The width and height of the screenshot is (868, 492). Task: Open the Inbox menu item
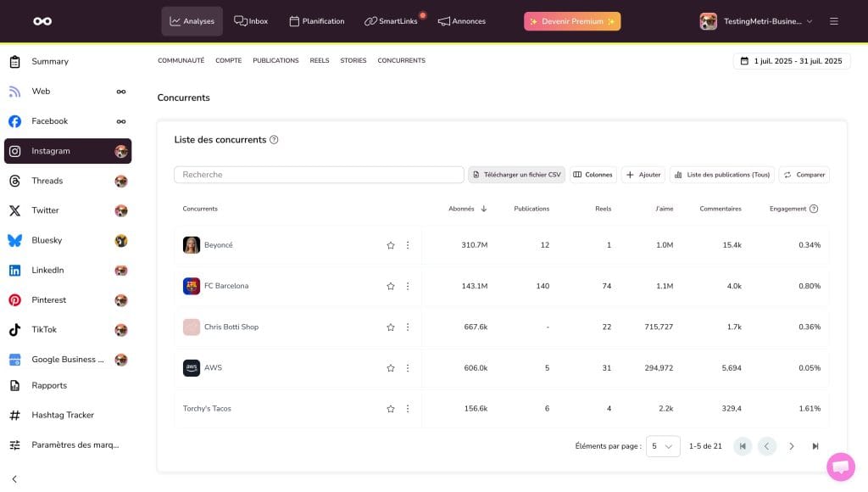click(x=251, y=21)
